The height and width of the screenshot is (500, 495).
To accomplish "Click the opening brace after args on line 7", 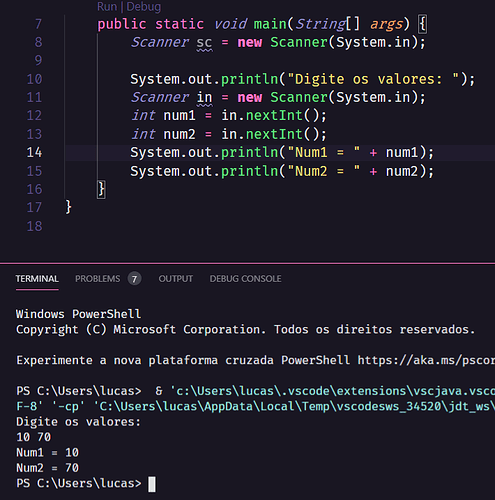I will pyautogui.click(x=422, y=24).
